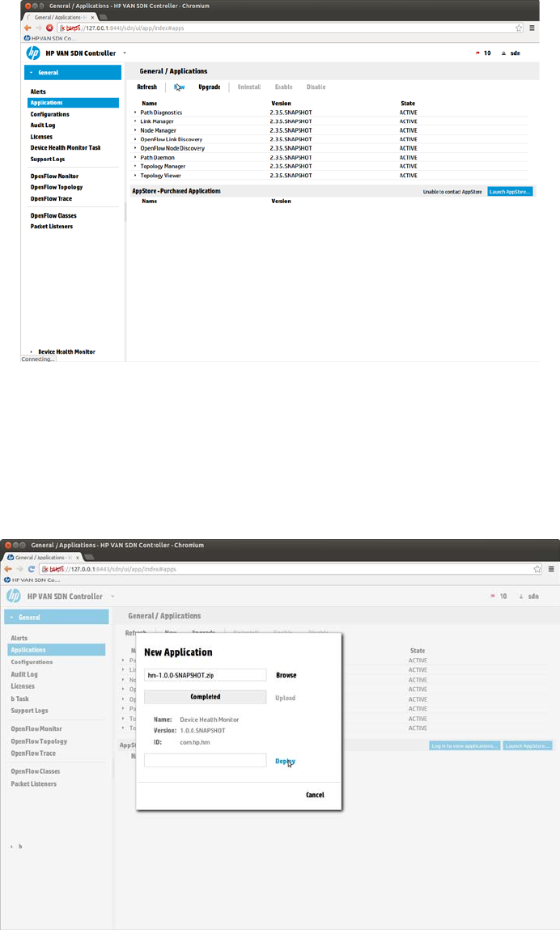Click Upgrade in the dialog-free window toolbar
The height and width of the screenshot is (930, 560).
(x=210, y=87)
